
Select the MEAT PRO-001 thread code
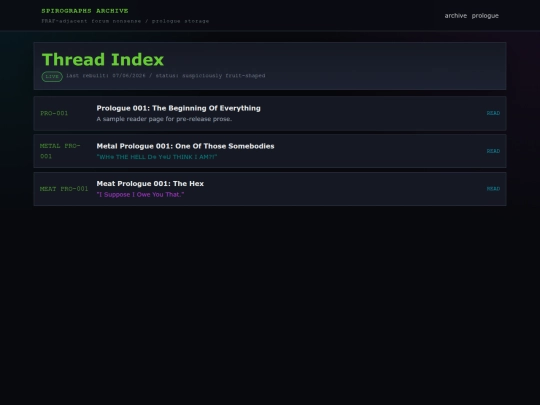point(64,189)
